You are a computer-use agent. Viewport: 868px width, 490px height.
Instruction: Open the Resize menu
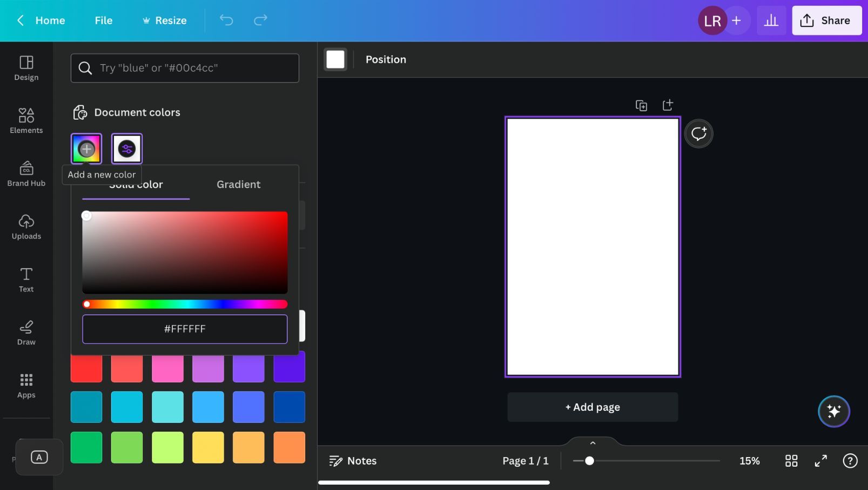pyautogui.click(x=165, y=21)
